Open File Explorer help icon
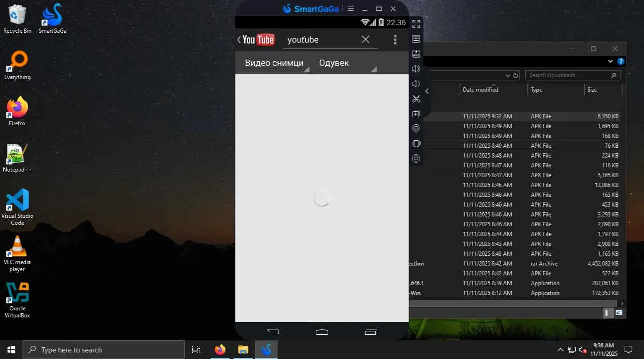 [621, 61]
